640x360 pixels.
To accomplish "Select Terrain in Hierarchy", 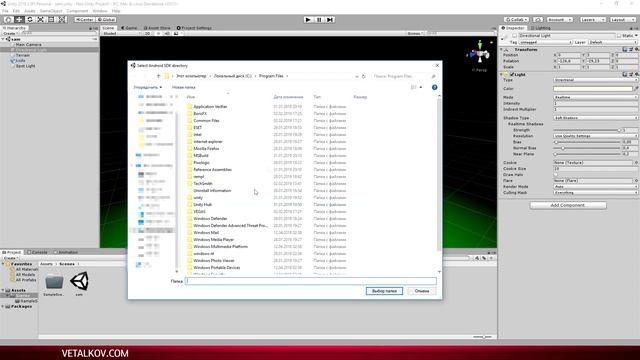I will click(23, 55).
